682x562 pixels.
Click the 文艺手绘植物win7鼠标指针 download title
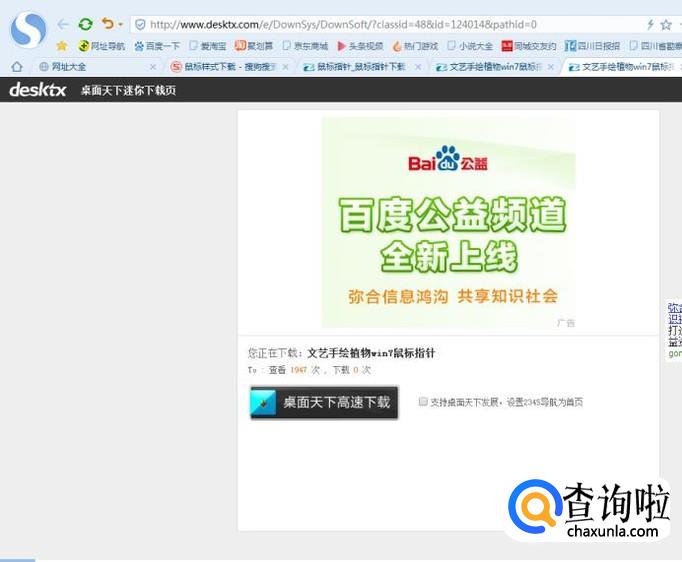371,353
